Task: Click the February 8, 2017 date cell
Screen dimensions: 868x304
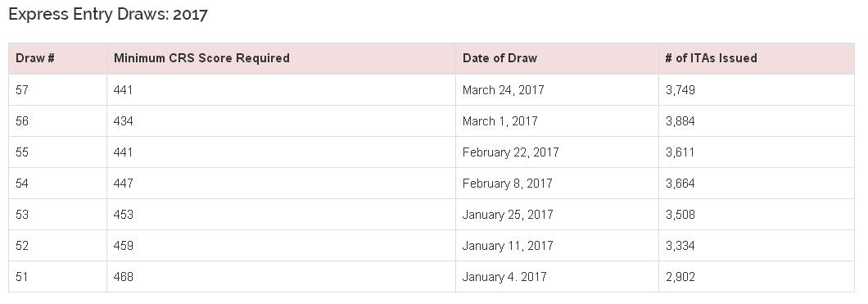Action: pyautogui.click(x=557, y=184)
